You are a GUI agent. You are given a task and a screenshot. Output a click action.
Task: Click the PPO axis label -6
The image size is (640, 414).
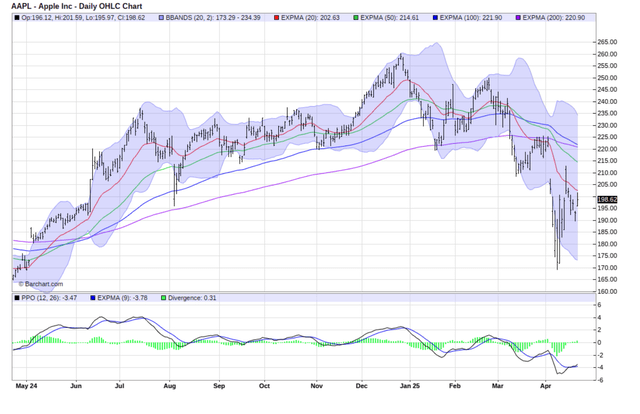[599, 380]
